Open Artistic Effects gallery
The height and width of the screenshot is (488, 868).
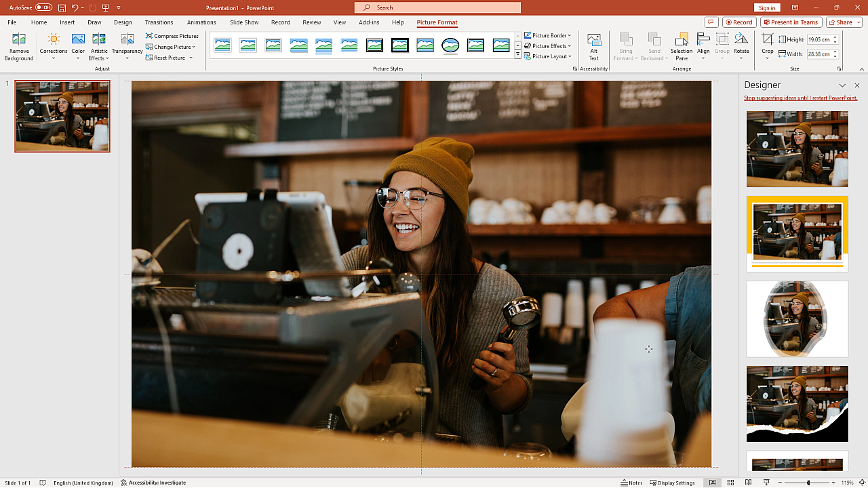(x=99, y=47)
